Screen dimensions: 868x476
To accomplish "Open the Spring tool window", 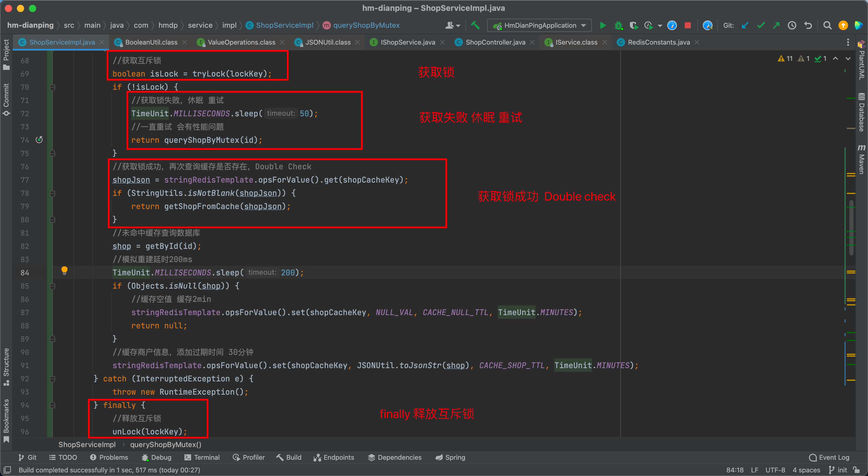I will coord(450,457).
